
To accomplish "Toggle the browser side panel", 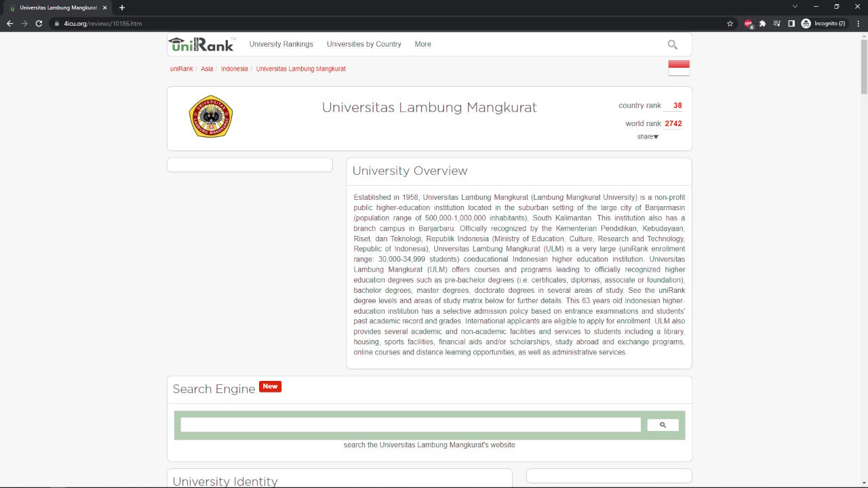I will (791, 23).
